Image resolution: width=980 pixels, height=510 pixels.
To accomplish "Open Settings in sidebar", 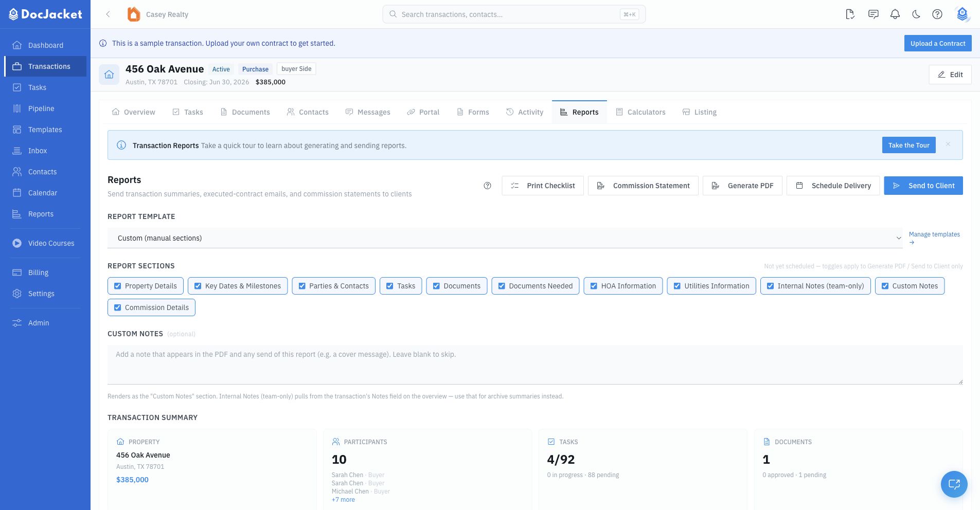I will pos(45,294).
